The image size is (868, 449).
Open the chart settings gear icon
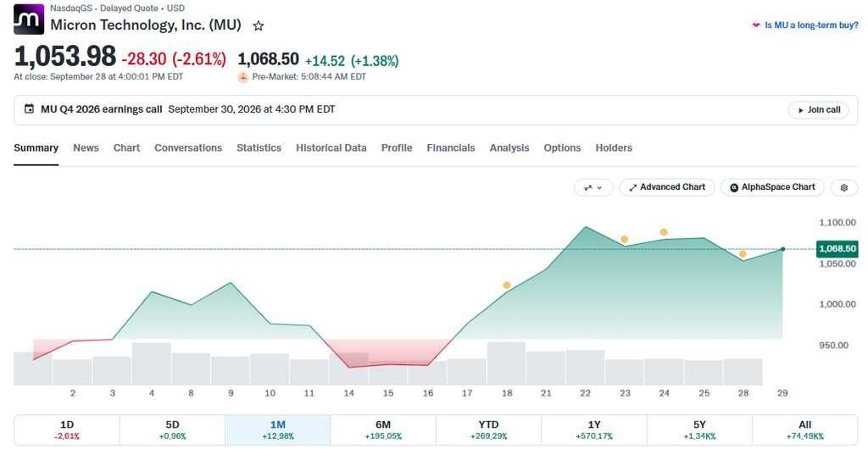tap(843, 187)
